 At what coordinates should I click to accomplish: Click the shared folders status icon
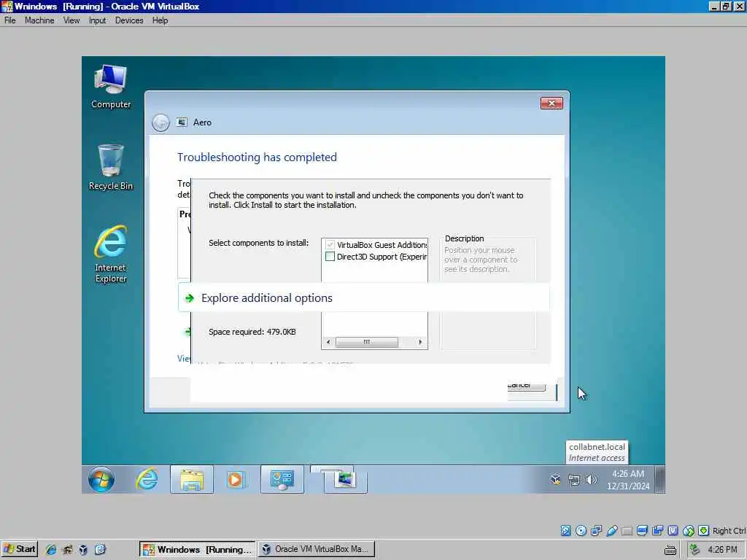tap(627, 531)
